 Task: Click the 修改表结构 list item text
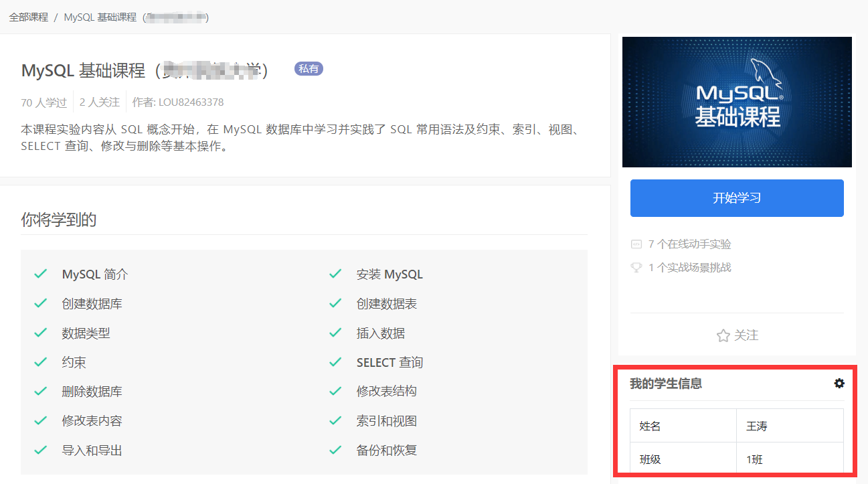(x=387, y=392)
